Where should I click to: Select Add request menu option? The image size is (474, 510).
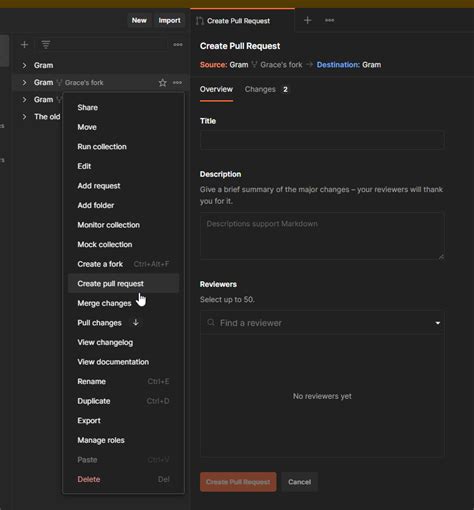(x=123, y=186)
